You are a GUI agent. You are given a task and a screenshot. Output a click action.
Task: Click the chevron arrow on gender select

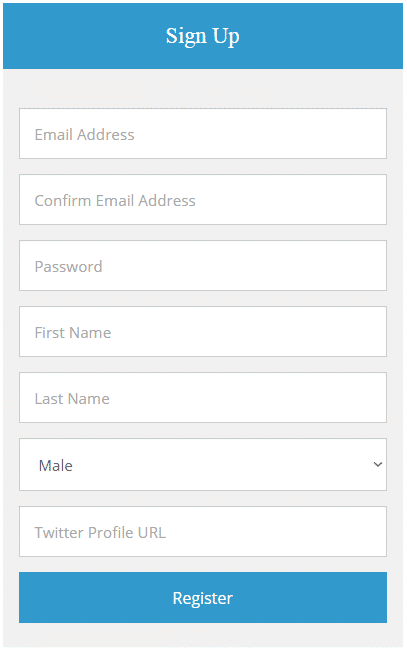378,464
